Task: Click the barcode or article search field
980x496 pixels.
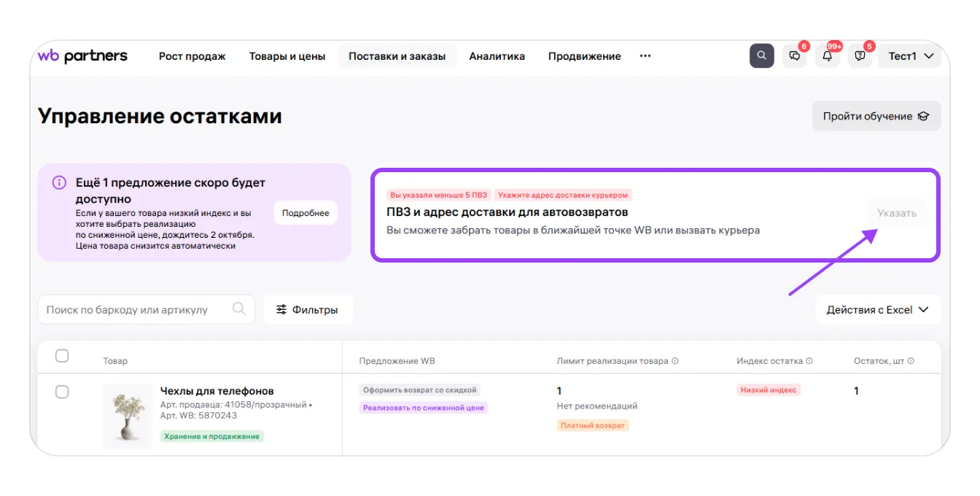Action: tap(135, 310)
